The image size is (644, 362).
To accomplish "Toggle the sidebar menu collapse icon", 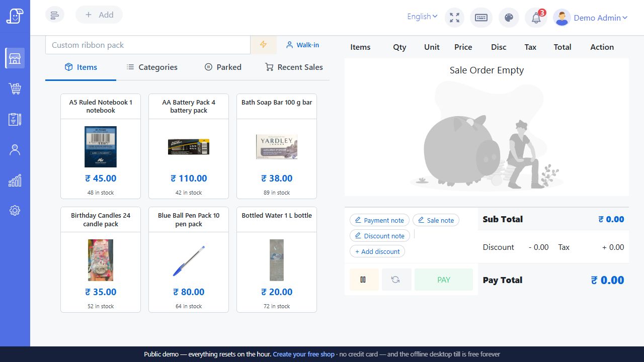I will tap(55, 15).
